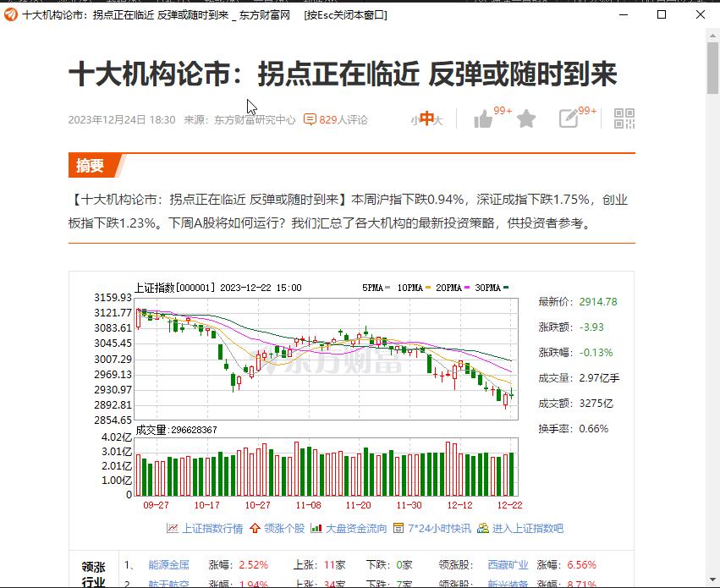
Task: Select large font size 大
Action: 438,120
